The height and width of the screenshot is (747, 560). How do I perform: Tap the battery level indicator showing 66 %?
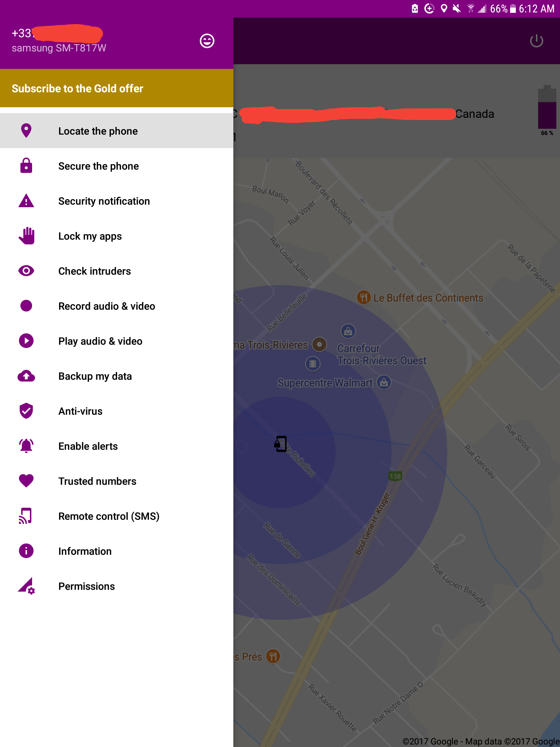[x=547, y=110]
